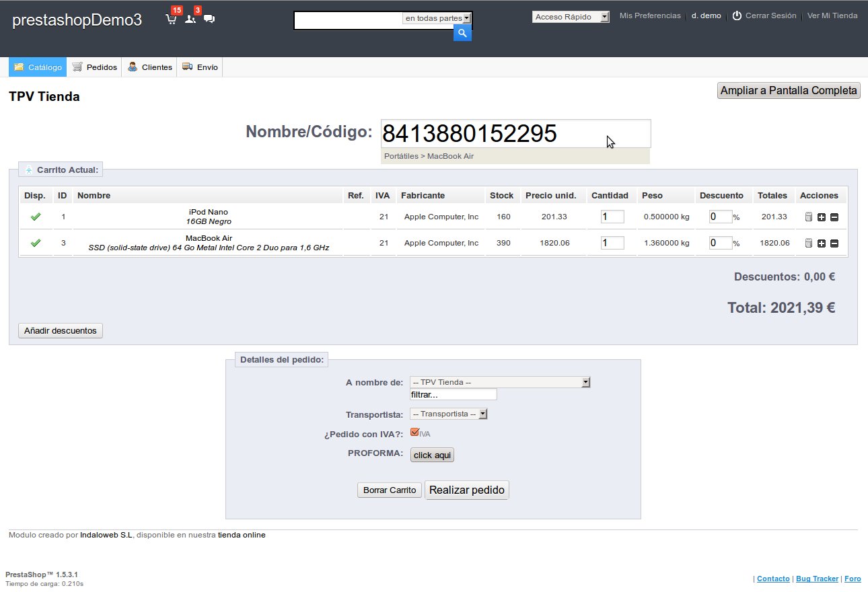Click Ampliar a Pantalla Completa button

click(x=789, y=90)
